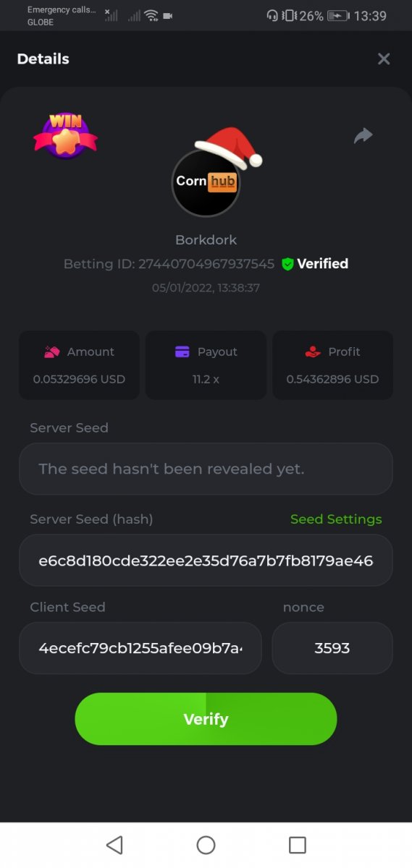The height and width of the screenshot is (868, 412).
Task: Tap the Android home circle button
Action: [x=206, y=845]
